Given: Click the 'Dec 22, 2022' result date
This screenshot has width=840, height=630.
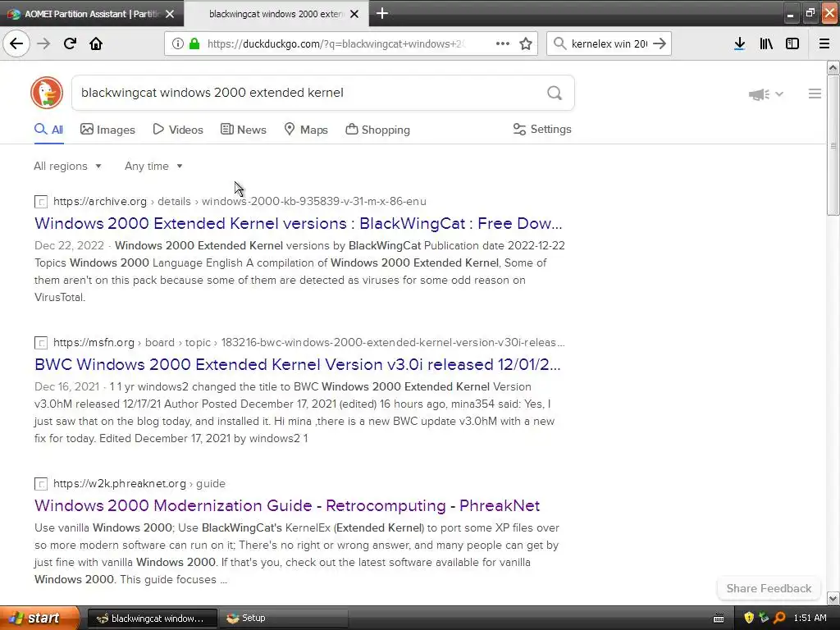Looking at the screenshot, I should [69, 245].
